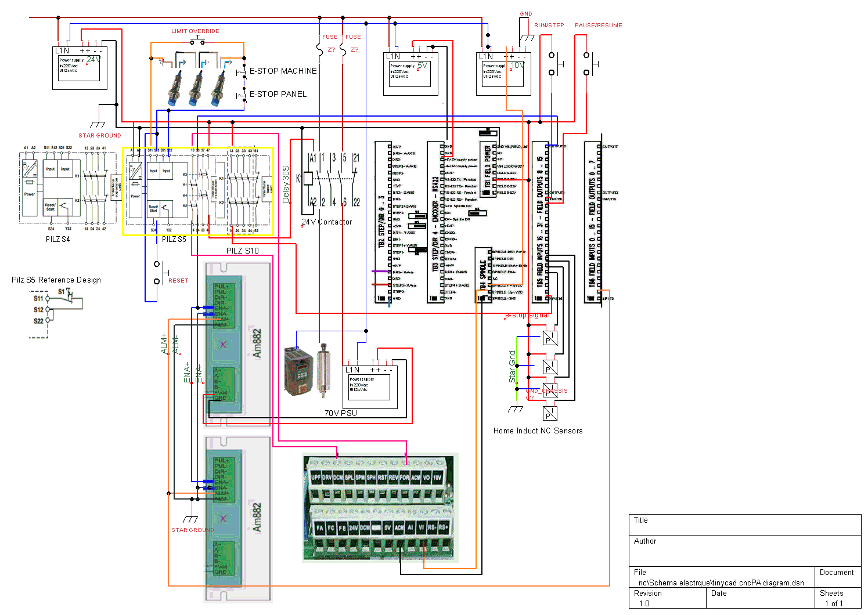Click the Title field in title block
868x615 pixels.
[x=744, y=524]
